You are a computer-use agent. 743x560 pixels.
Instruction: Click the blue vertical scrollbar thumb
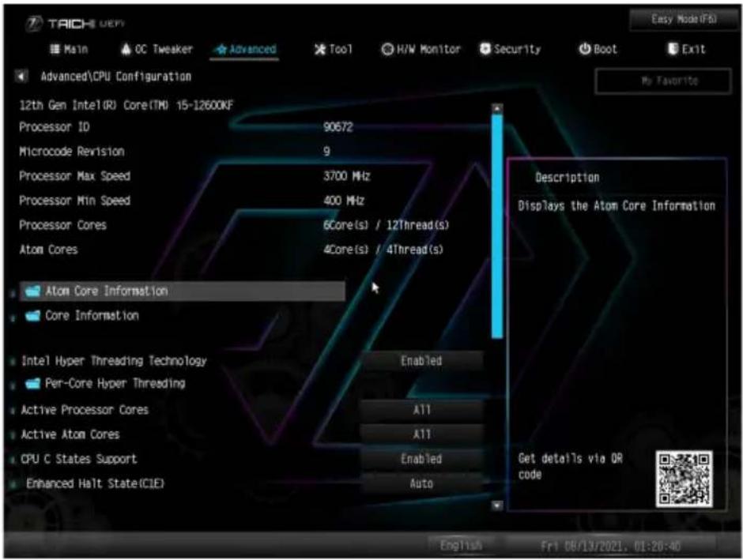tap(497, 226)
